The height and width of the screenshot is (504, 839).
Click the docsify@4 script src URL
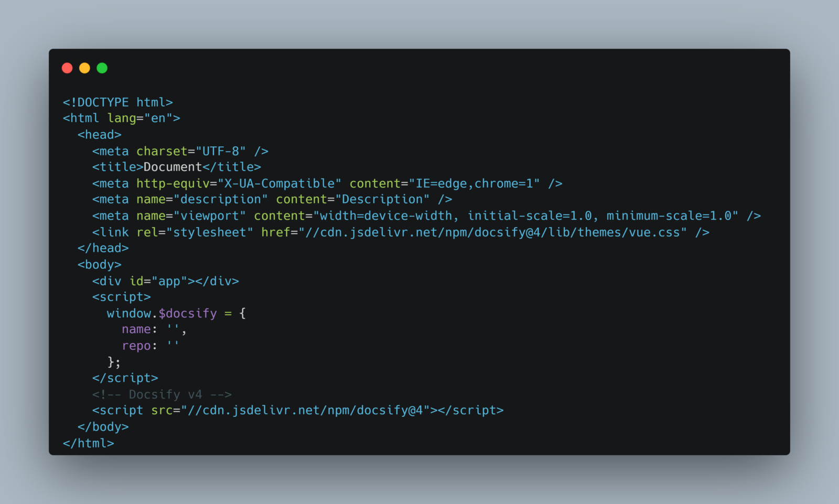point(305,410)
